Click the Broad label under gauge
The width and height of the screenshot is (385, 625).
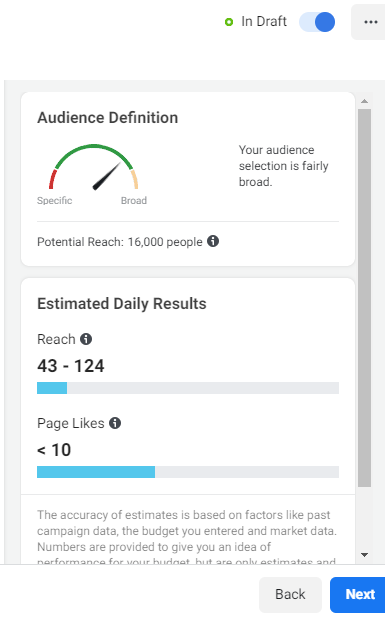pos(134,200)
